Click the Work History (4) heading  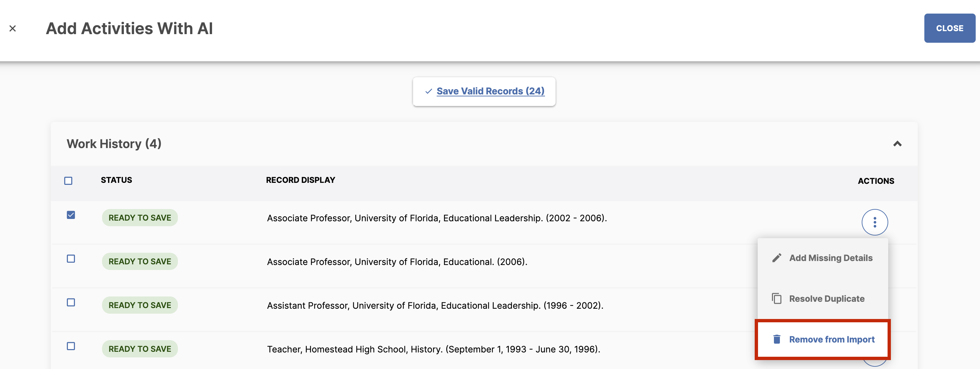point(114,144)
